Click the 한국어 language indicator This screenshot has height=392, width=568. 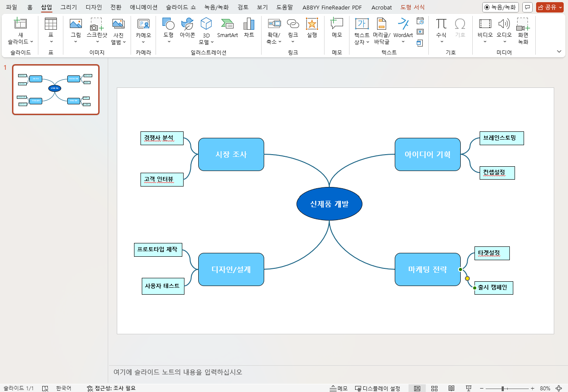click(x=63, y=388)
